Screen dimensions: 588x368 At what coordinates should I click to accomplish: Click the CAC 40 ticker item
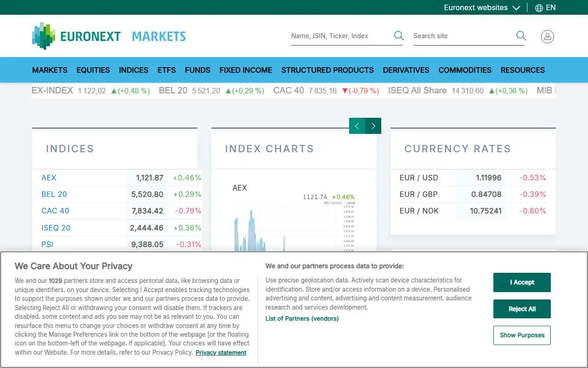326,91
